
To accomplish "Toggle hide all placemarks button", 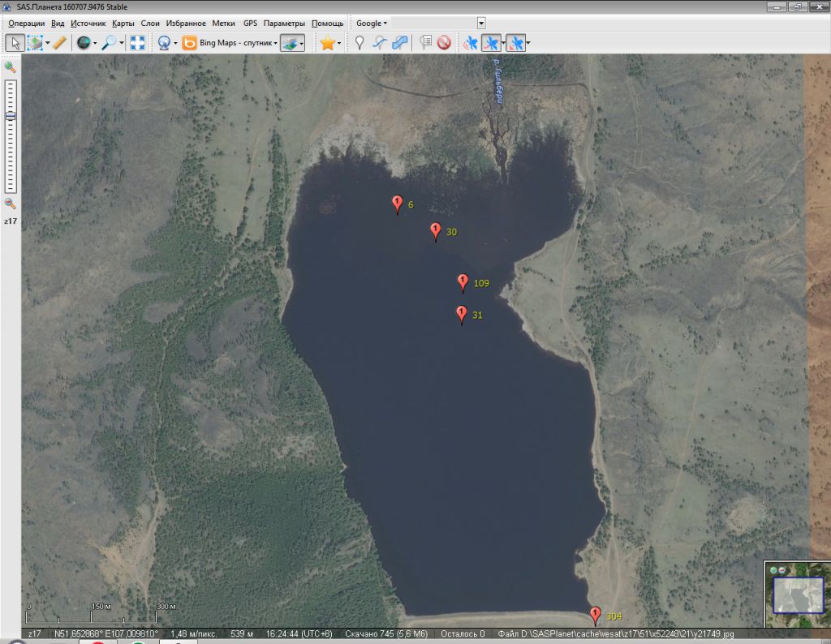I will 444,43.
